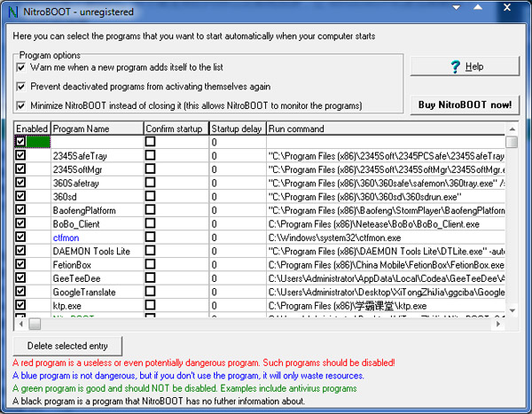Click Confirm startup column header
Screen dimensions: 532x414
tap(176, 129)
